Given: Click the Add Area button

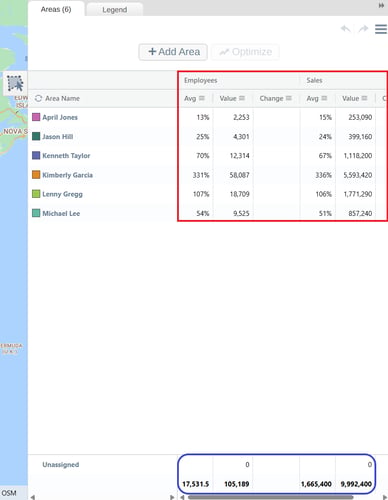Looking at the screenshot, I should 173,52.
